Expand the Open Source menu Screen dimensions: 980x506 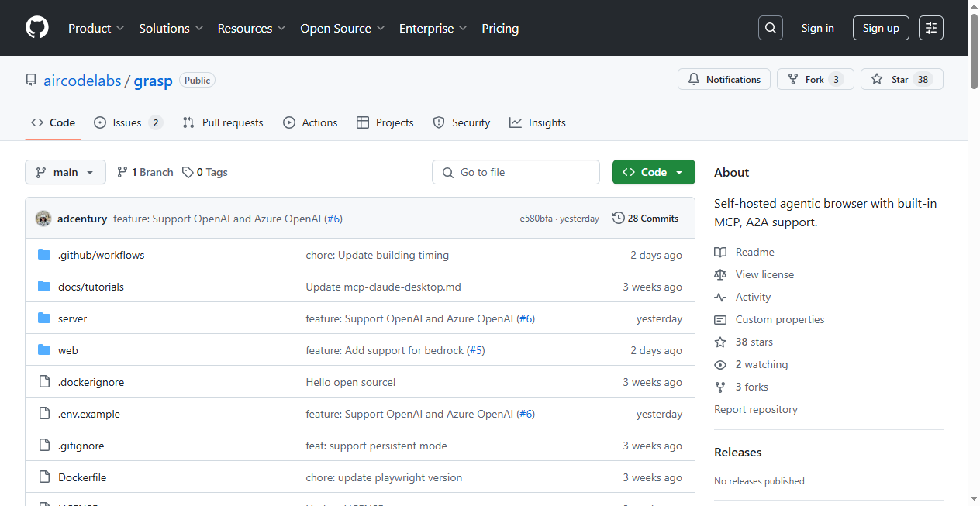[x=343, y=28]
